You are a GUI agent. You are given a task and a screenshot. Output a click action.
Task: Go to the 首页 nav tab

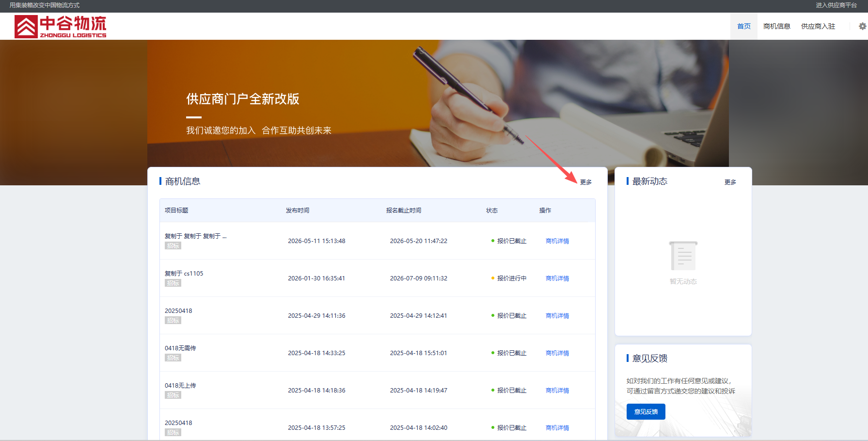tap(744, 26)
